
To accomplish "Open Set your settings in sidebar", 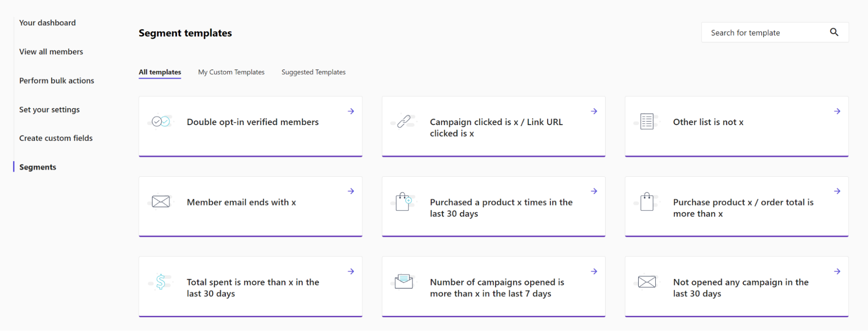I will pos(50,109).
